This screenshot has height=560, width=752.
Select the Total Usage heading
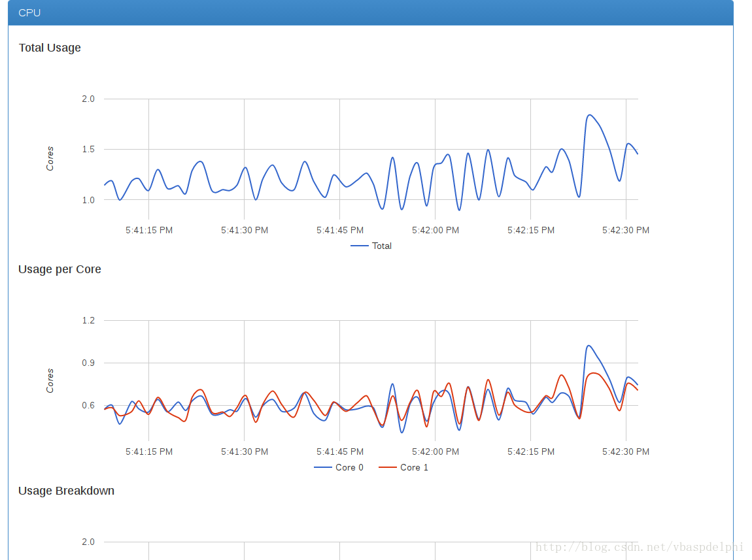tap(50, 48)
